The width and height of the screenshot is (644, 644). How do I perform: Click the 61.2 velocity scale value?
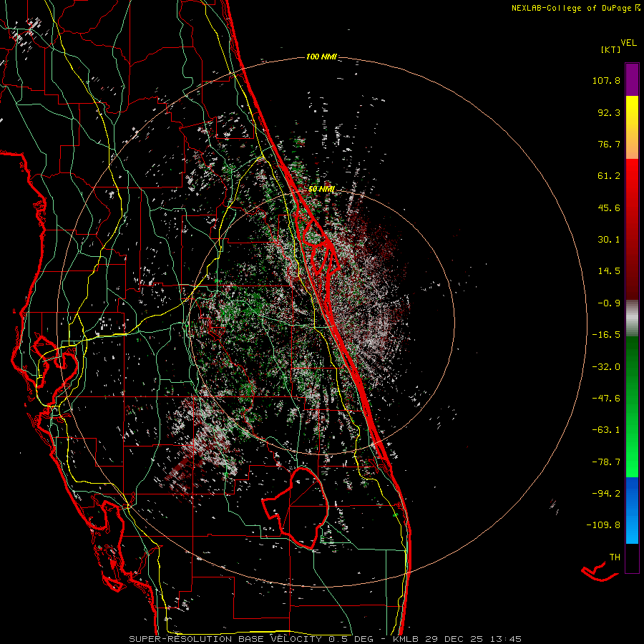(609, 176)
